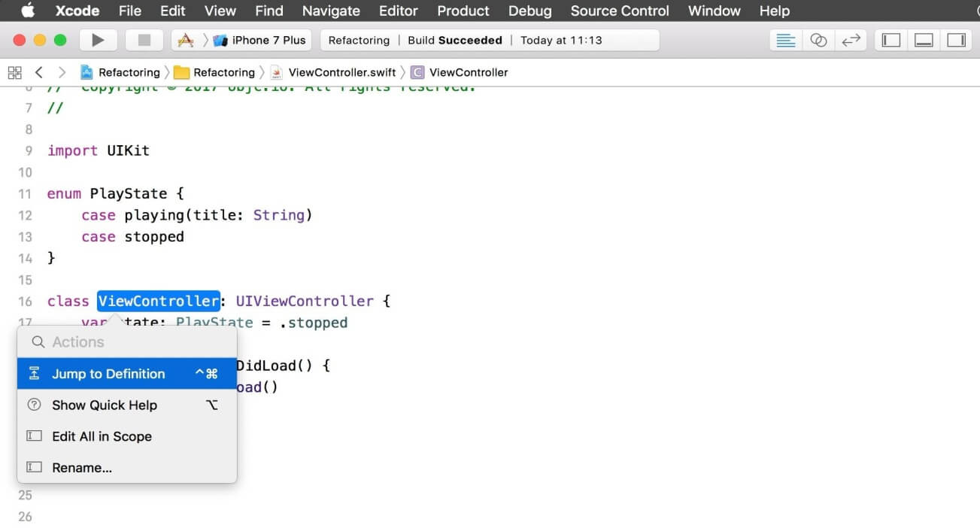The width and height of the screenshot is (980, 528).
Task: Open the Edit menu
Action: [173, 11]
